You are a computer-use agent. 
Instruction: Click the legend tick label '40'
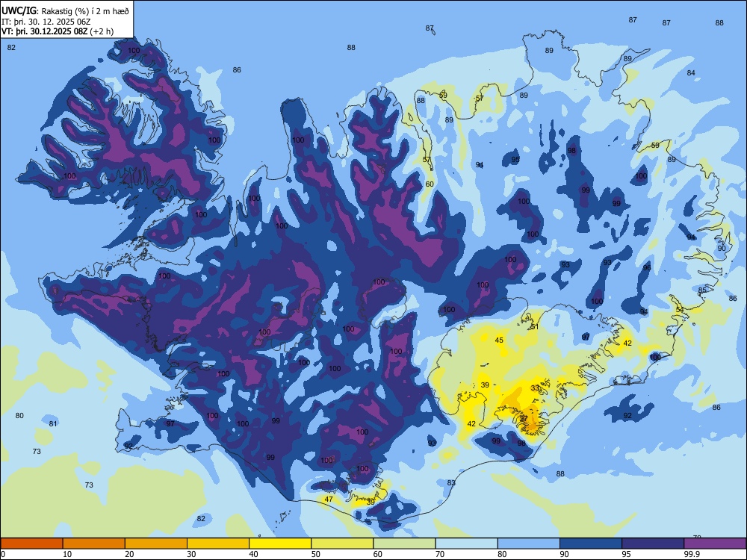(x=253, y=554)
